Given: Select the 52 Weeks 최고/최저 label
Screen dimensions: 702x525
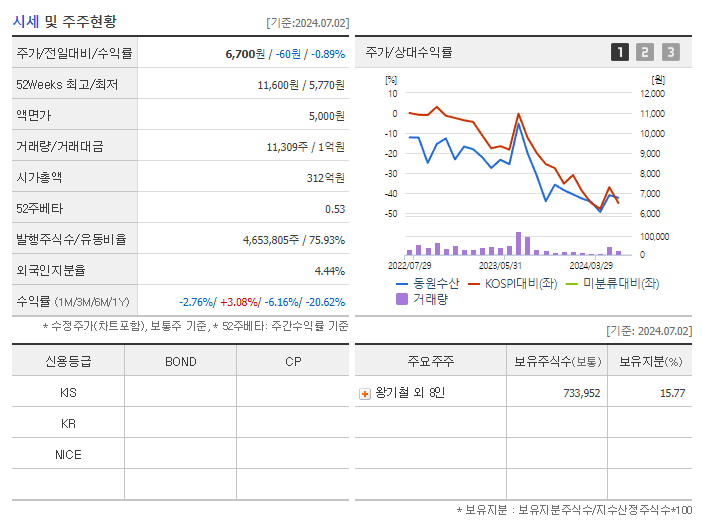Looking at the screenshot, I should (67, 85).
